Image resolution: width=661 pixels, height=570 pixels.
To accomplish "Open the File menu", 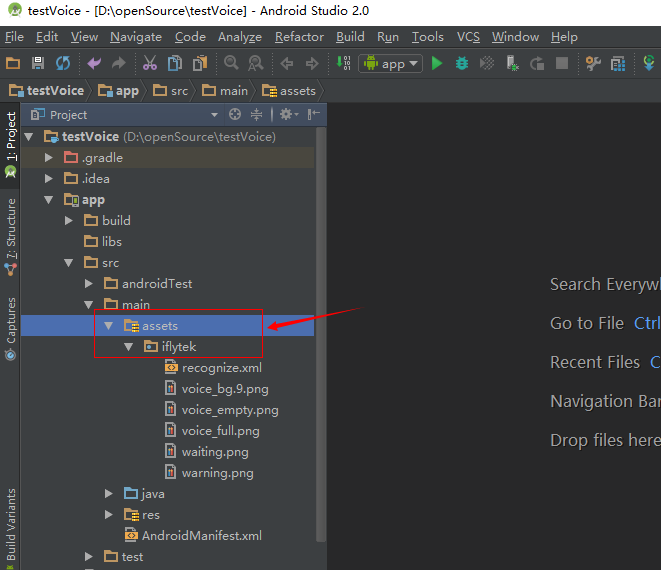I will click(14, 37).
